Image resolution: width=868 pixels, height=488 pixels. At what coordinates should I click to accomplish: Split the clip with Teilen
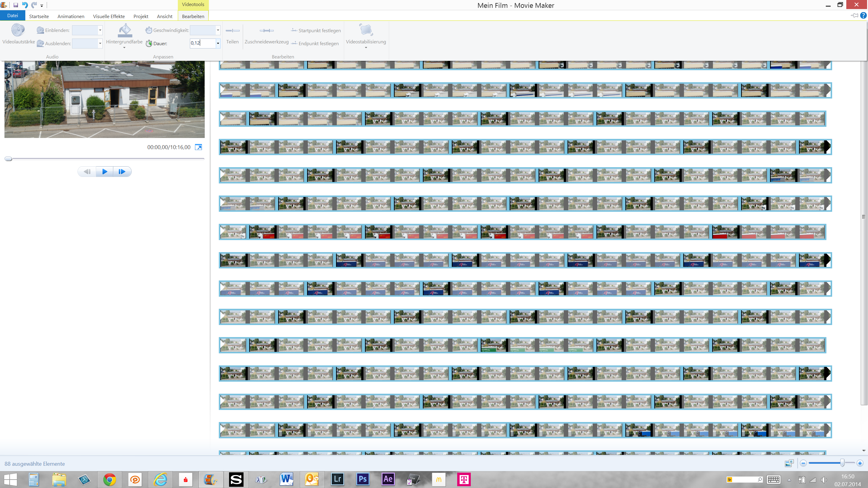(x=232, y=36)
